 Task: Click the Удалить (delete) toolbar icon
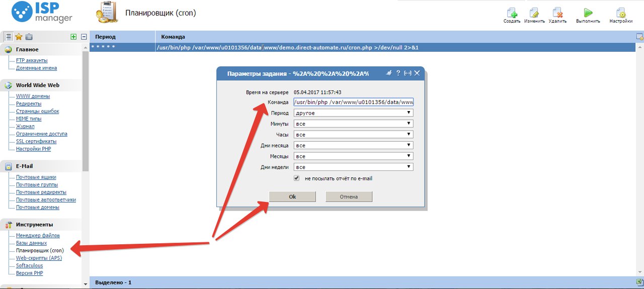[557, 14]
